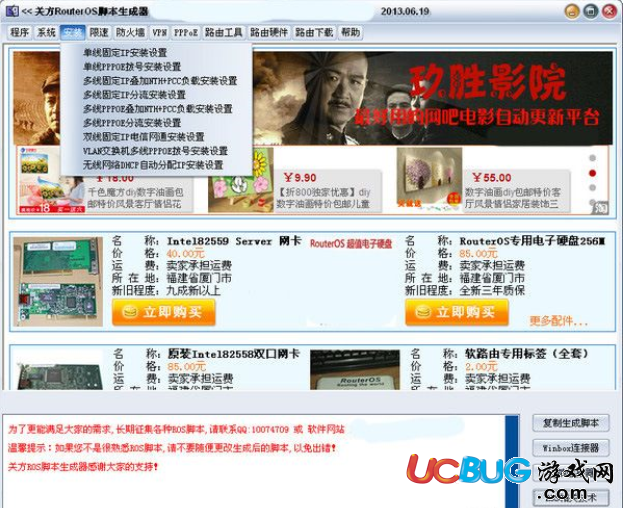Select 单线固定IP安装设置 menu entry
Viewport: 623px width, 508px height.
pyautogui.click(x=125, y=53)
